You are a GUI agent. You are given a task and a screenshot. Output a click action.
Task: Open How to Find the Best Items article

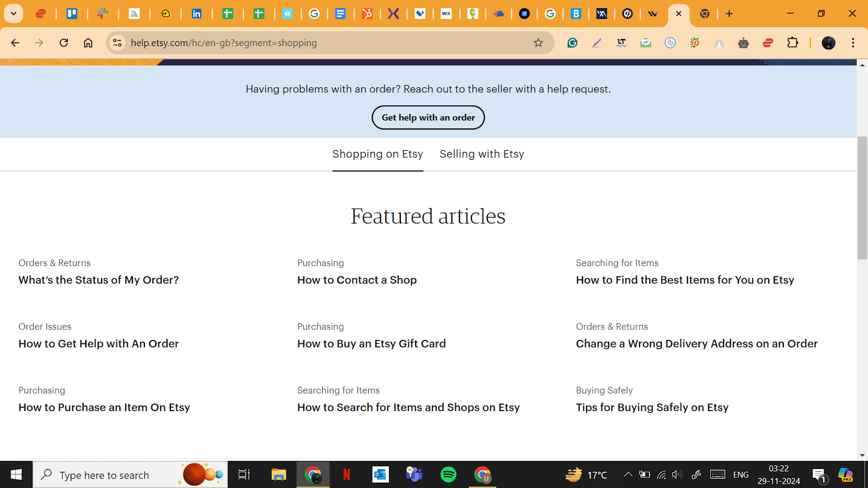(685, 280)
